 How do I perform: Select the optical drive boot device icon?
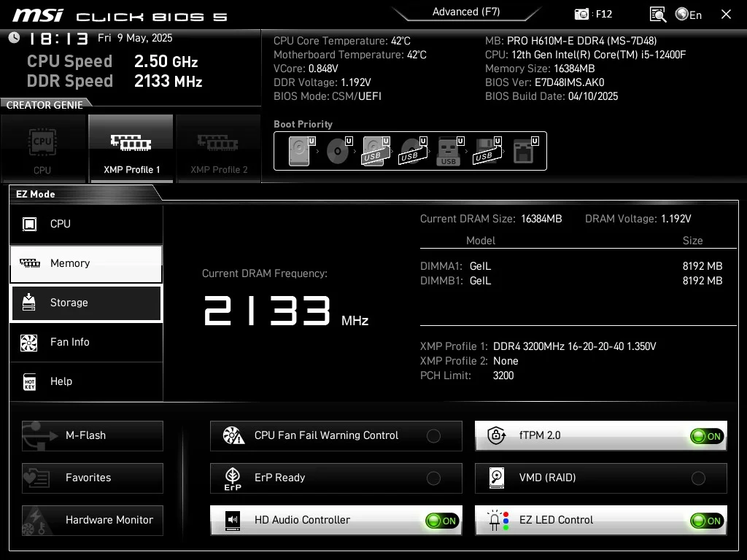click(339, 151)
